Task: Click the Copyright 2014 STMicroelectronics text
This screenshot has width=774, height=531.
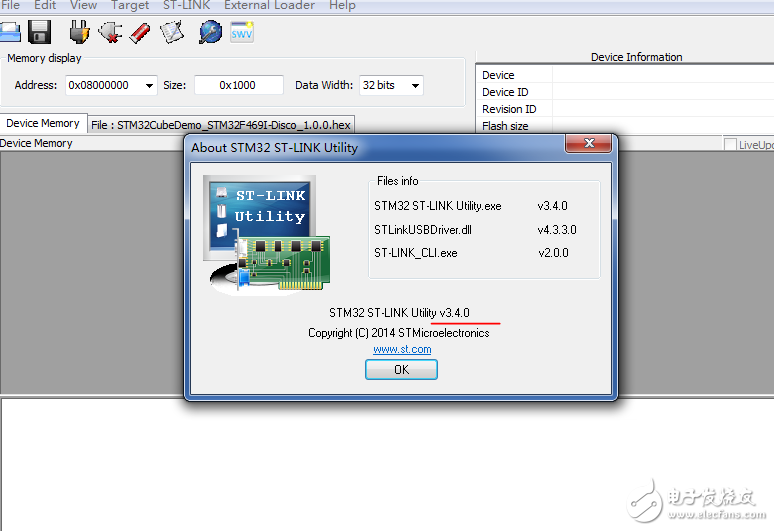Action: (399, 333)
